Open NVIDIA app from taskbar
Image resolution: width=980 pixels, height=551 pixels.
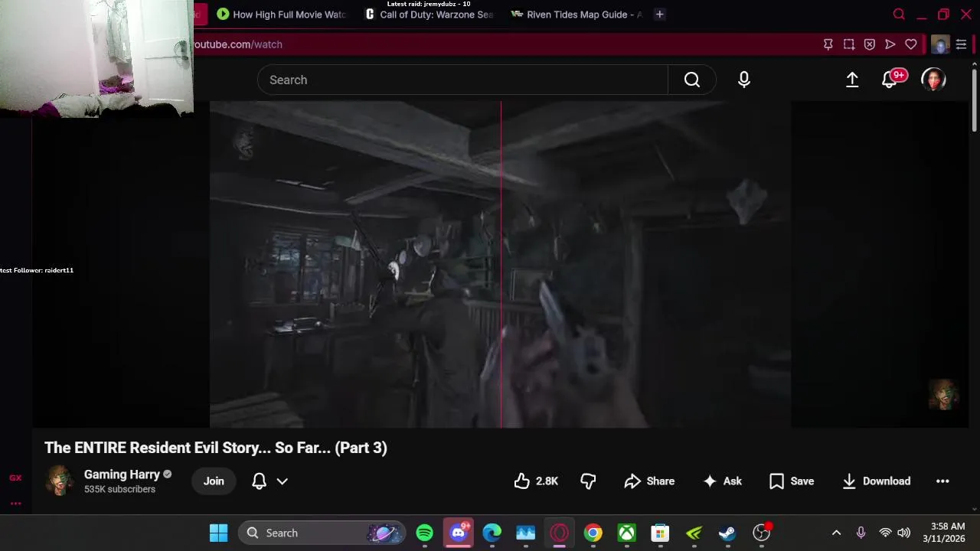694,533
